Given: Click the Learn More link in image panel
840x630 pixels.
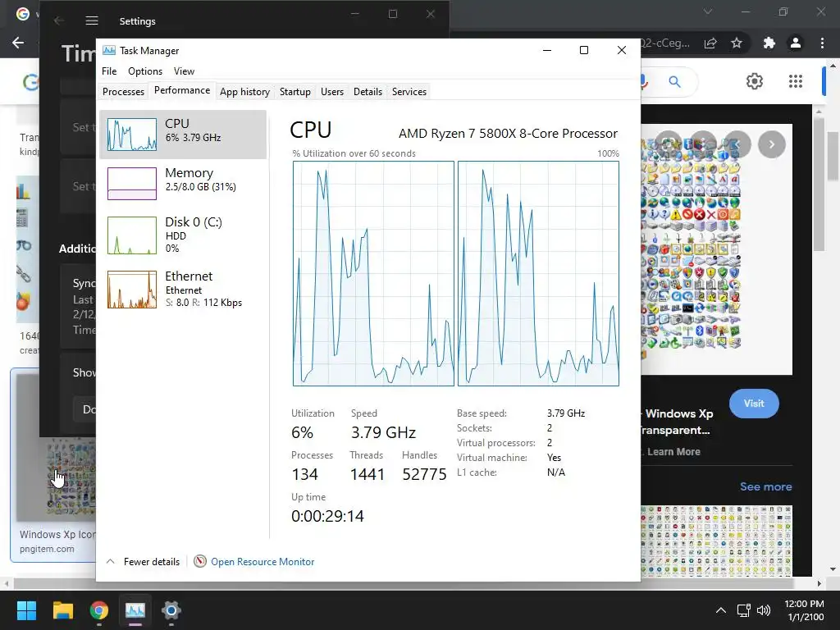Looking at the screenshot, I should (x=673, y=452).
